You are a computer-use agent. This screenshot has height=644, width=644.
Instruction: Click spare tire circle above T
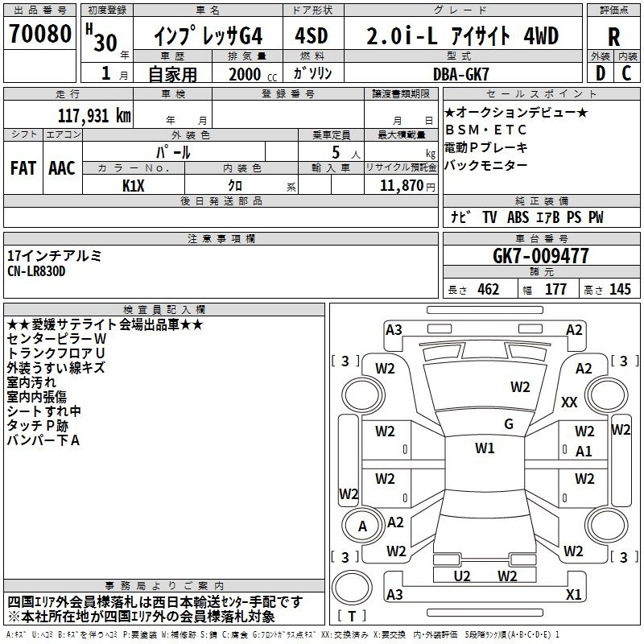352,587
